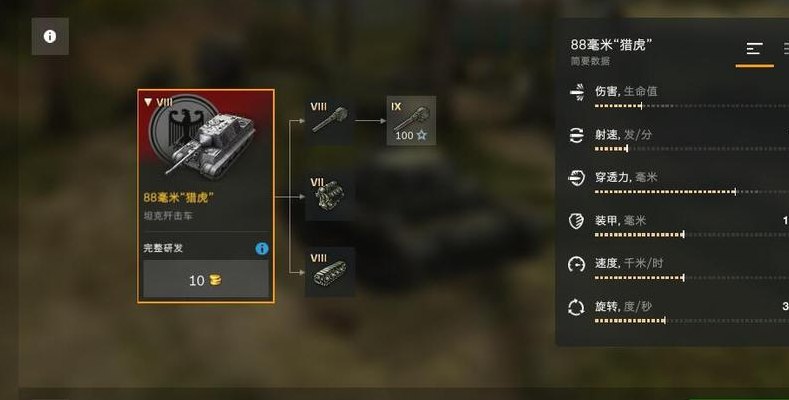Purchase full research for 10 gold
Viewport: 789px width, 400px height.
point(206,280)
